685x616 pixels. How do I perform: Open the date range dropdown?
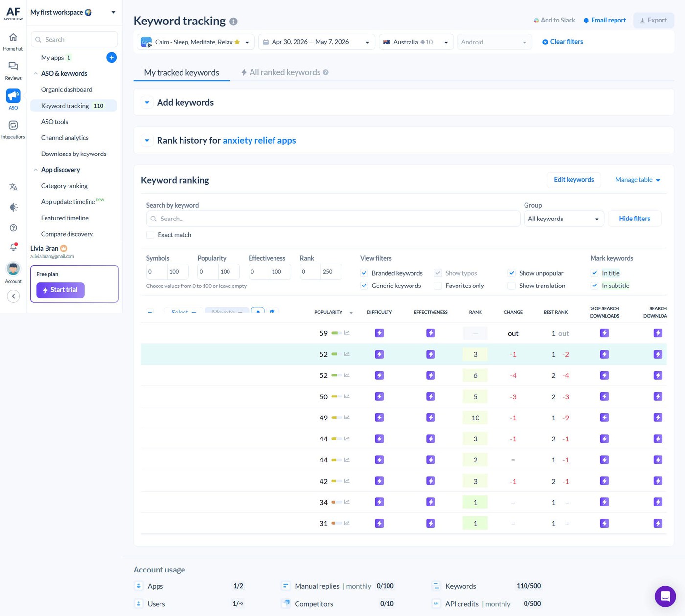coord(317,42)
